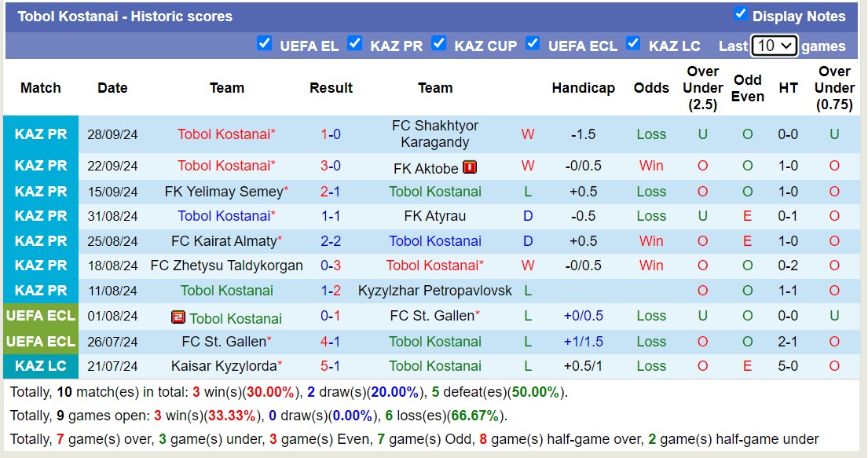Open the Kyzylzhar Petropavlovsk team link
This screenshot has height=458, width=868.
click(x=434, y=291)
